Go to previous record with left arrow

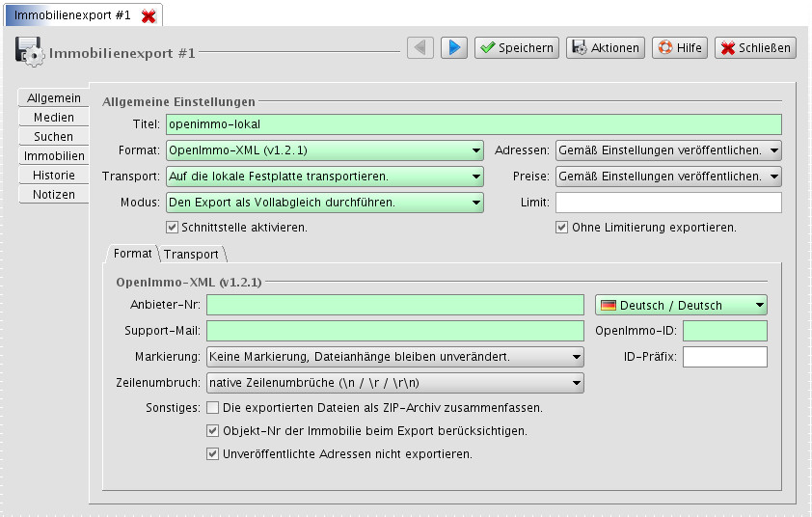420,47
